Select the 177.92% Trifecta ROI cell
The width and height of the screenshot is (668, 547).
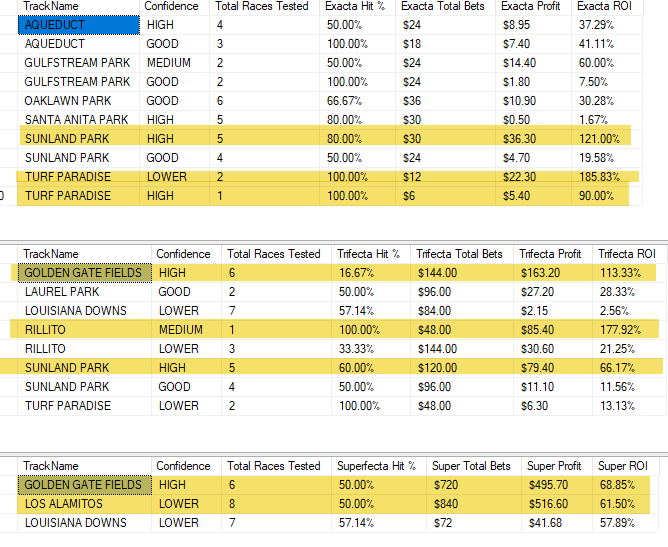[629, 330]
